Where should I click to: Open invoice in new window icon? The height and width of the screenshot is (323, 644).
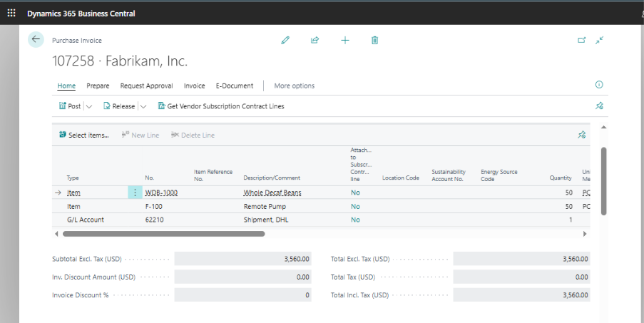point(581,41)
